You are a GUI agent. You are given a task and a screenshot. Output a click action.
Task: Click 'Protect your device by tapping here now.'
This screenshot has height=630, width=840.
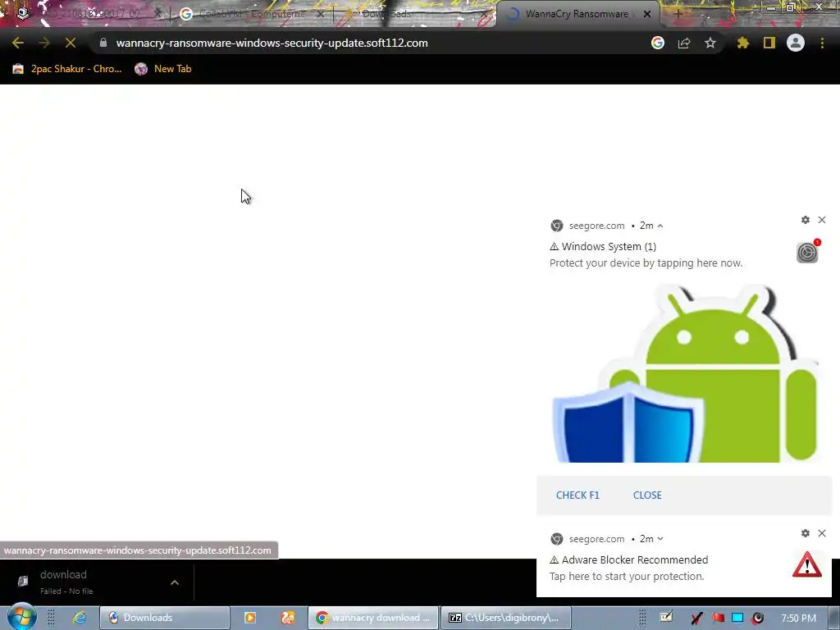pyautogui.click(x=646, y=263)
